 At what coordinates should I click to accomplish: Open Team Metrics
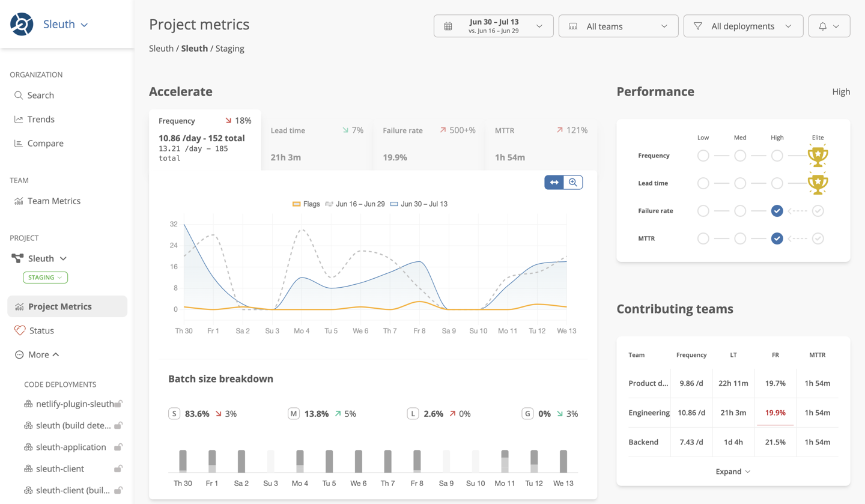(47, 201)
